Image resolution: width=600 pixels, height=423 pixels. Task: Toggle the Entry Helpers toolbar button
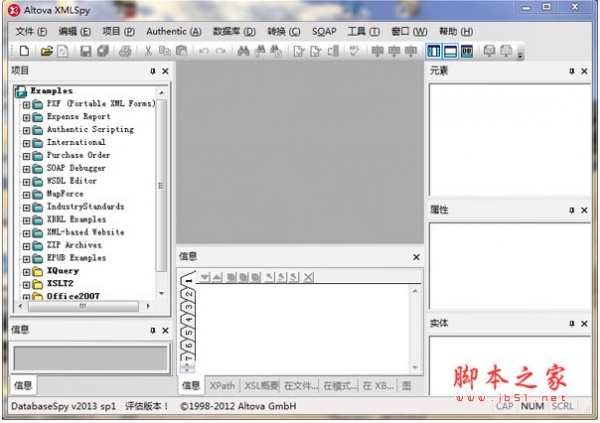click(x=467, y=51)
